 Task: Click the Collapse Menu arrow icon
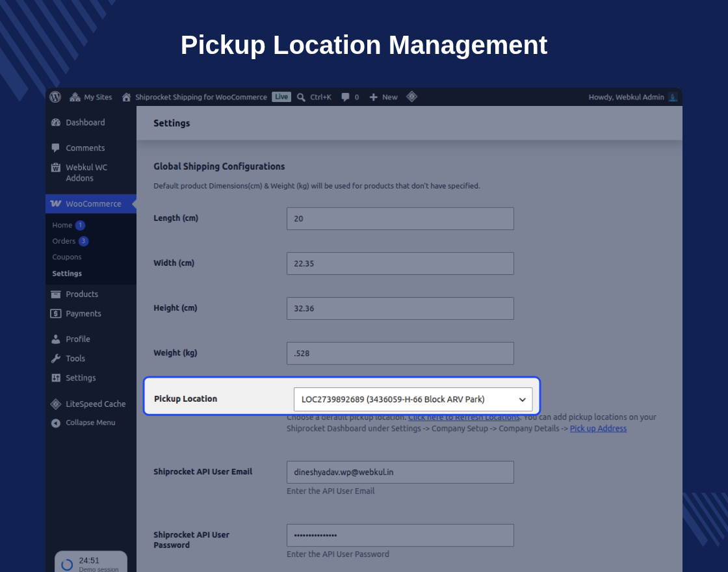point(56,423)
